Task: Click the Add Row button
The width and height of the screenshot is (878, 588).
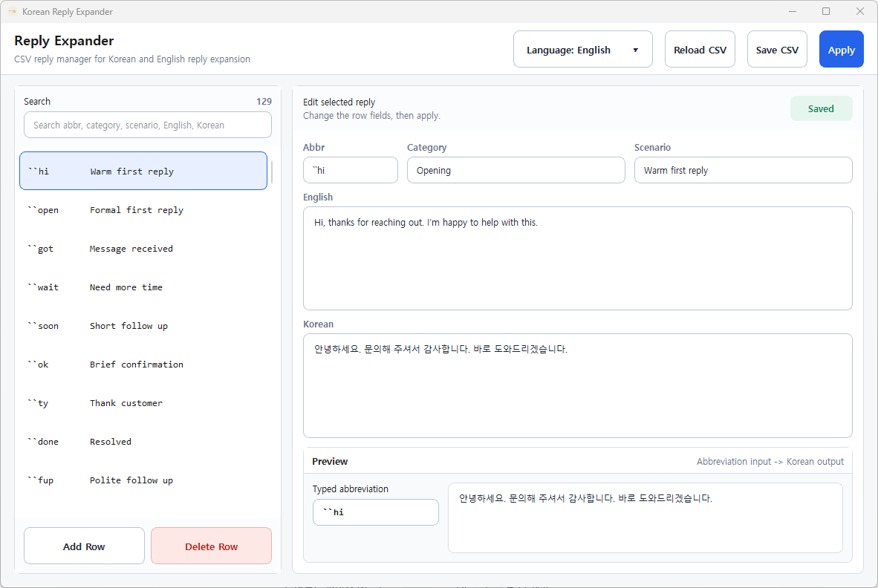Action: pyautogui.click(x=84, y=546)
